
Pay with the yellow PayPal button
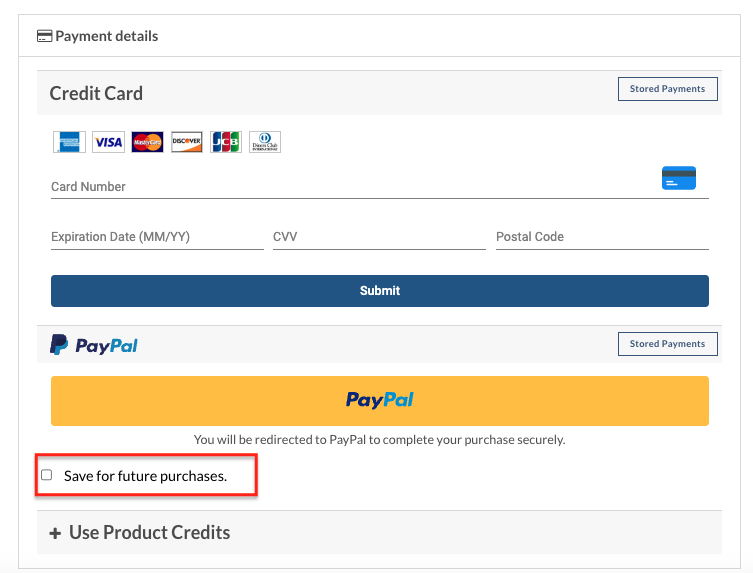tap(379, 400)
